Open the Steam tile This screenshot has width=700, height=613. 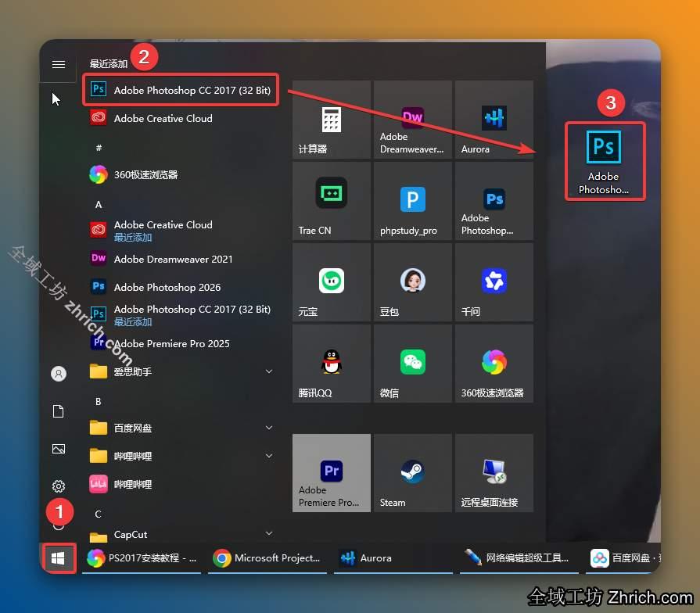point(412,473)
